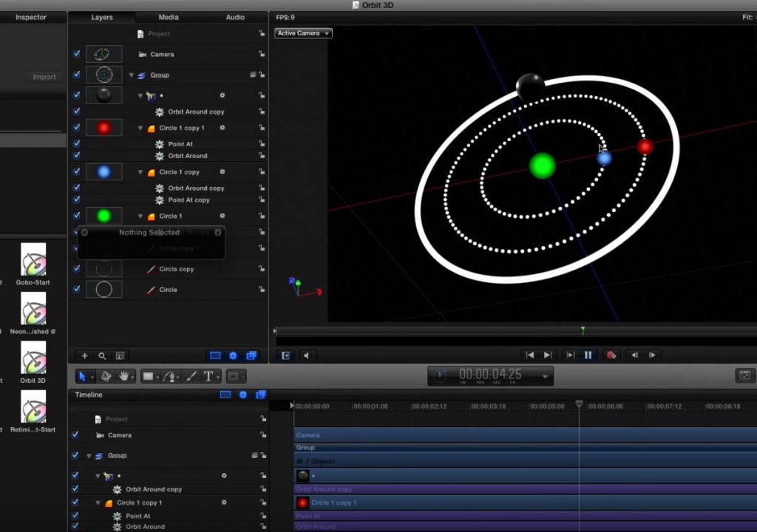The height and width of the screenshot is (532, 757).
Task: Switch to the Media tab
Action: point(169,17)
